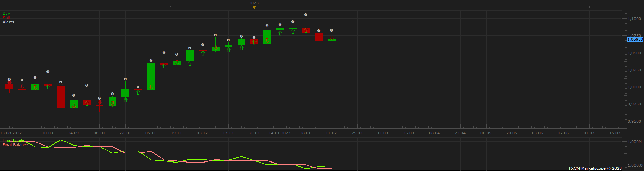Click the 0,9500 price level on the axis

pyautogui.click(x=634, y=121)
